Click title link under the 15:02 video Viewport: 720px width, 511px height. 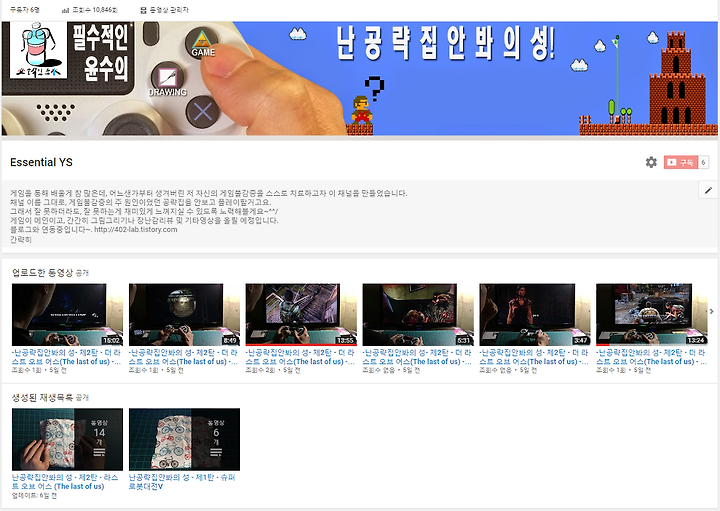point(67,357)
